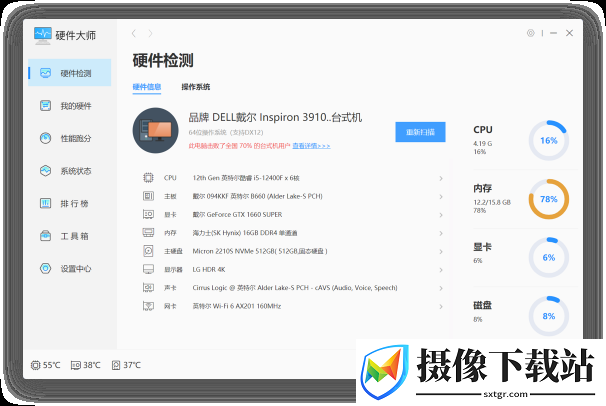Open the 排行榜 sidebar item

click(70, 203)
